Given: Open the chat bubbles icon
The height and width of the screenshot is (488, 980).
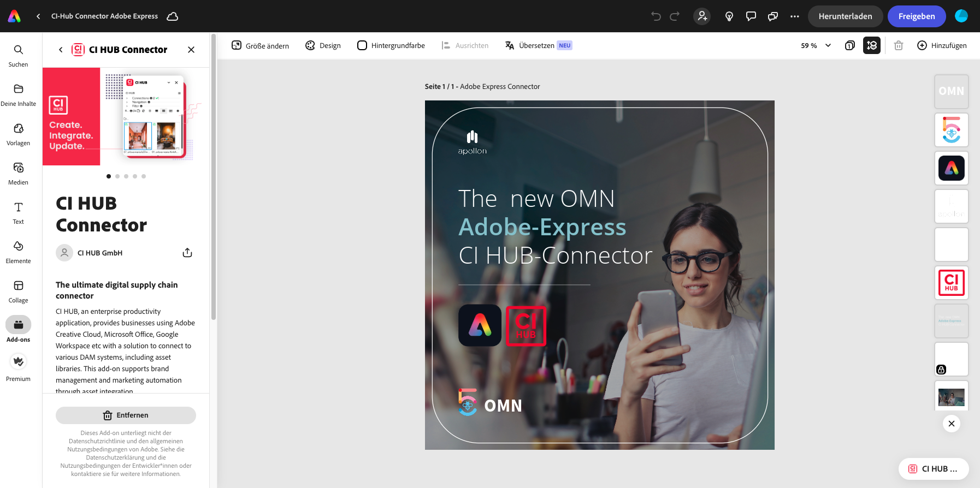Looking at the screenshot, I should [773, 16].
